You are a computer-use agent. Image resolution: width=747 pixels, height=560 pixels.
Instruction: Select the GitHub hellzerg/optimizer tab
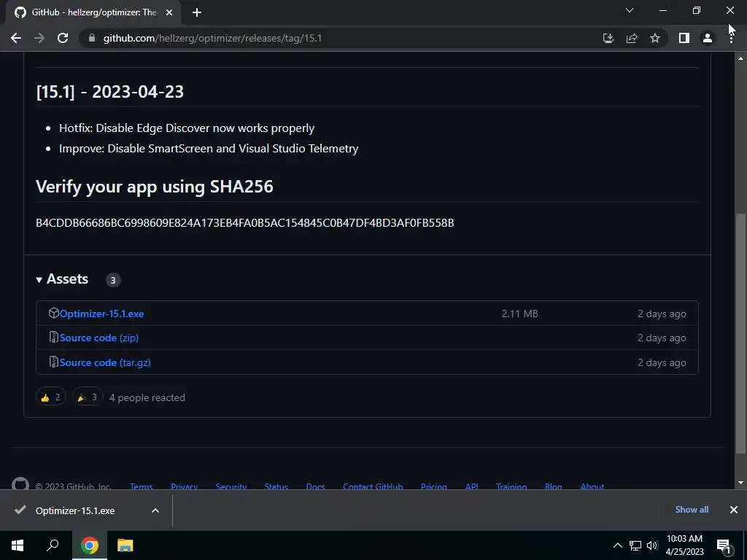[94, 12]
